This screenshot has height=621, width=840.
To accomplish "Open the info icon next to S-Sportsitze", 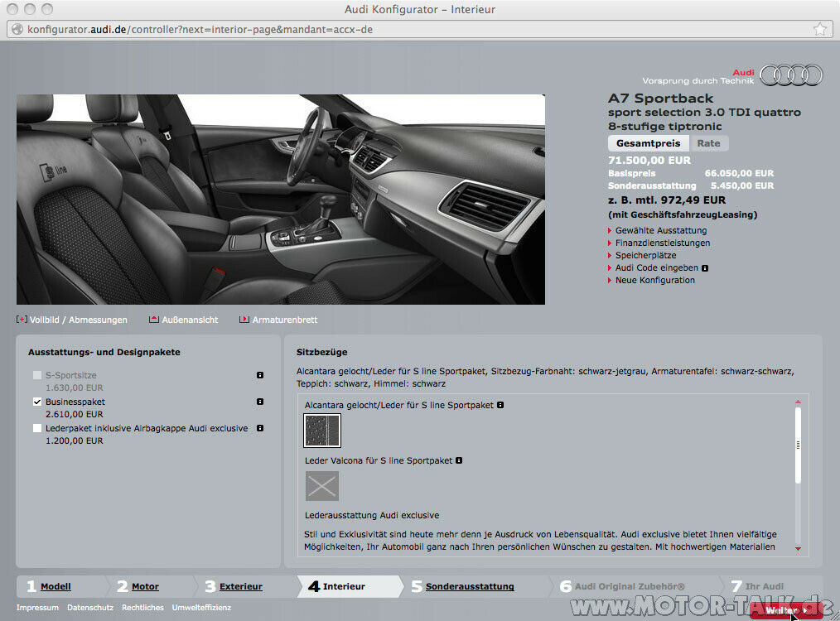I will pyautogui.click(x=259, y=375).
